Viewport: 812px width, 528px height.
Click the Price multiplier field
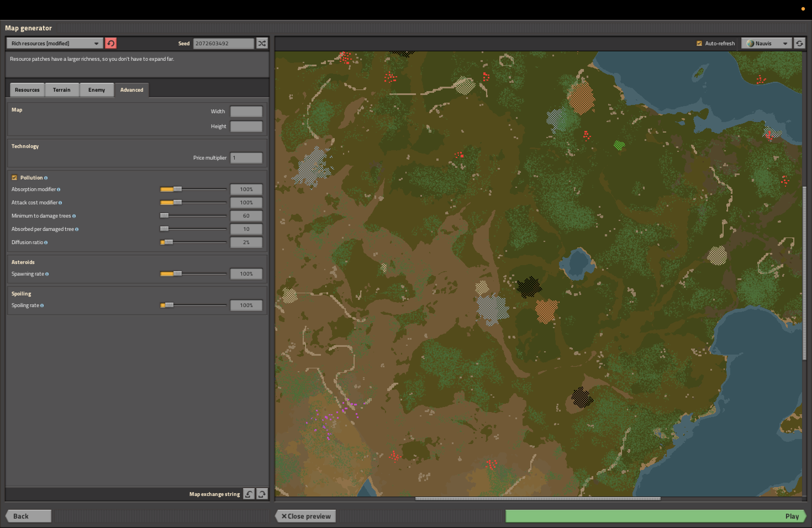coord(246,158)
